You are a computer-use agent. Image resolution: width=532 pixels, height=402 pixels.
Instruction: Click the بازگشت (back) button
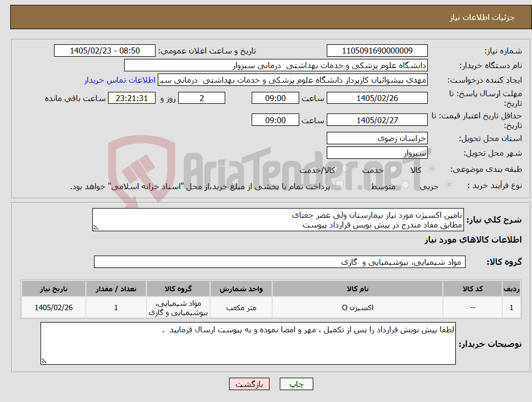(x=249, y=384)
